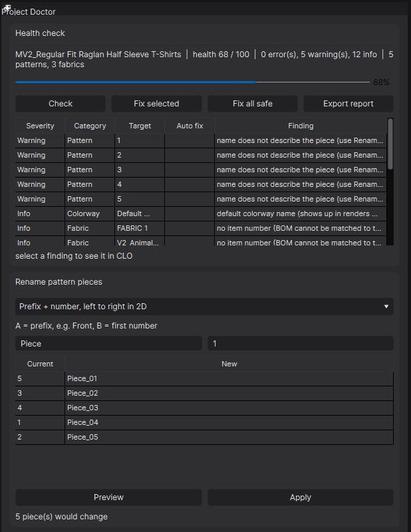Click Fix selected button

[156, 104]
